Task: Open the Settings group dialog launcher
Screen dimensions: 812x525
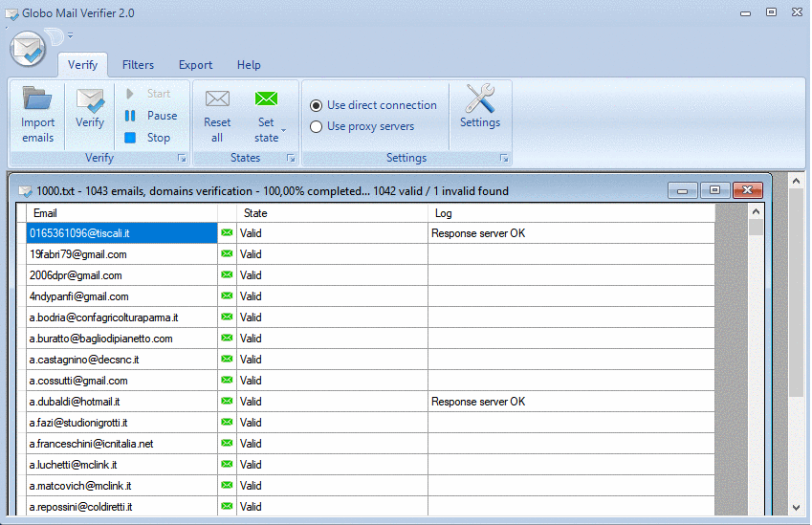Action: point(504,158)
